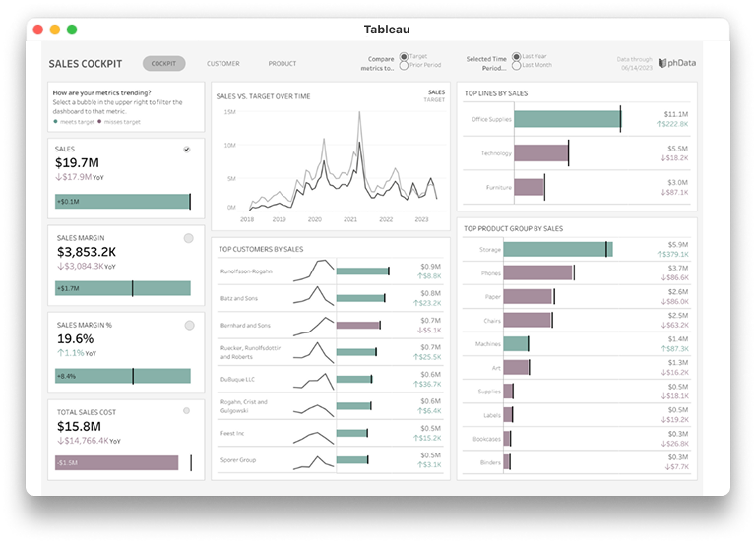Select the Paper product group bar
The image size is (756, 543).
[529, 296]
